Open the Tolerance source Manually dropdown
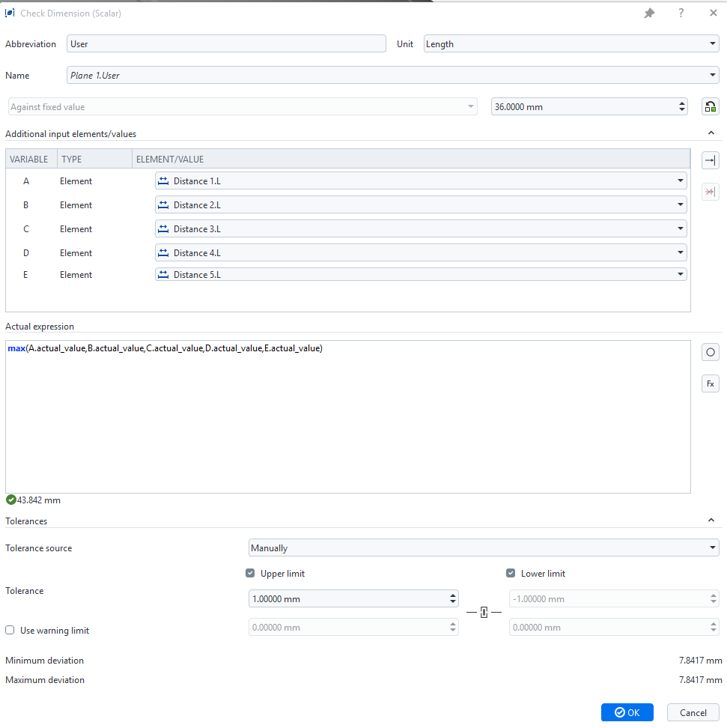The height and width of the screenshot is (728, 727). tap(483, 548)
